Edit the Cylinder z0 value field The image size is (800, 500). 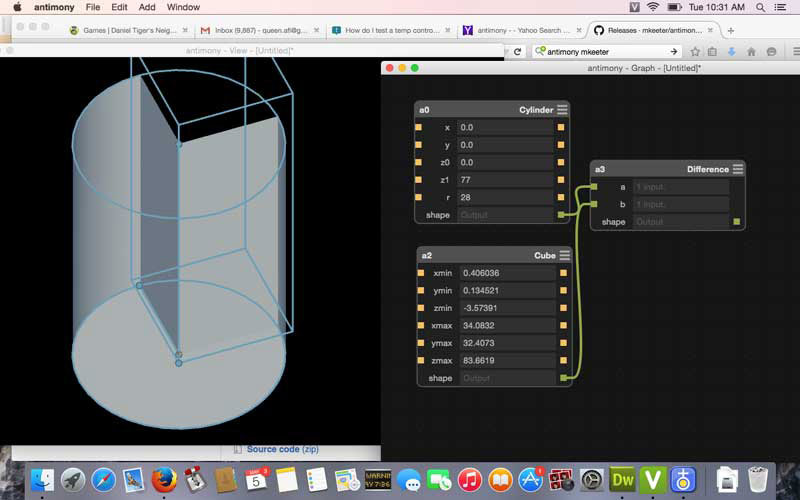[505, 162]
